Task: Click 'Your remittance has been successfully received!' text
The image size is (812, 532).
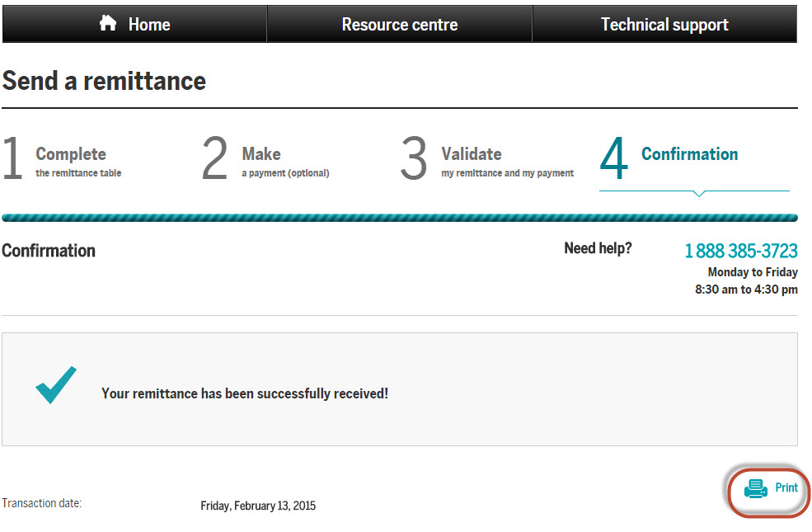Action: [245, 393]
